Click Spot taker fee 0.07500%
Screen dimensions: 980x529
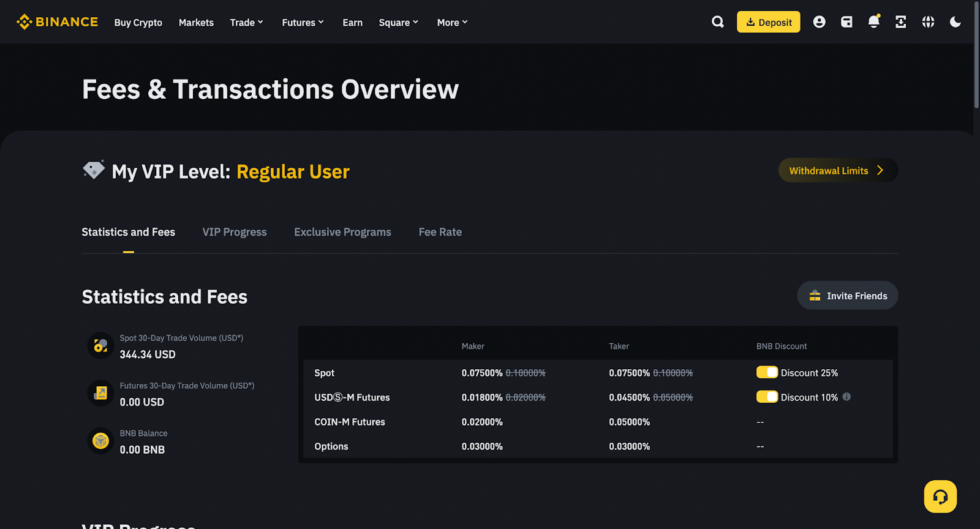coord(630,373)
